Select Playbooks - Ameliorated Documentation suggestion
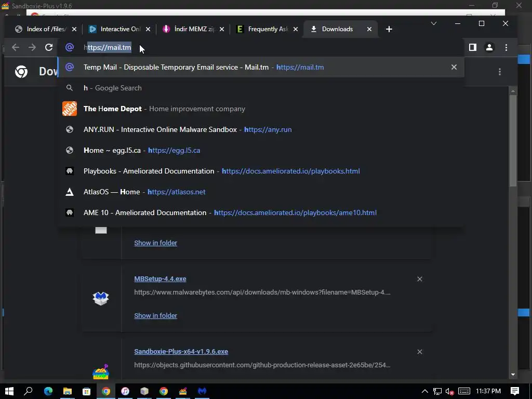The width and height of the screenshot is (532, 399). pyautogui.click(x=261, y=171)
